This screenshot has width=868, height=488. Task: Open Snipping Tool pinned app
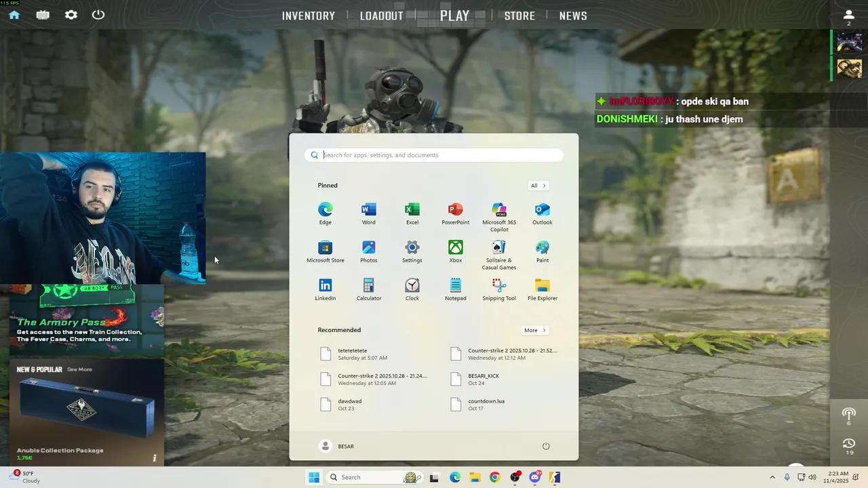[499, 290]
